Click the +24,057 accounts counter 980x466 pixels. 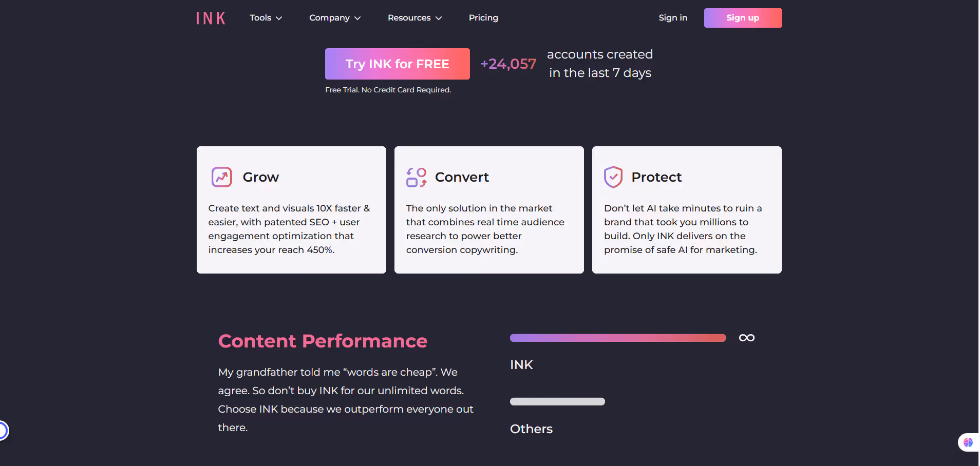coord(508,64)
